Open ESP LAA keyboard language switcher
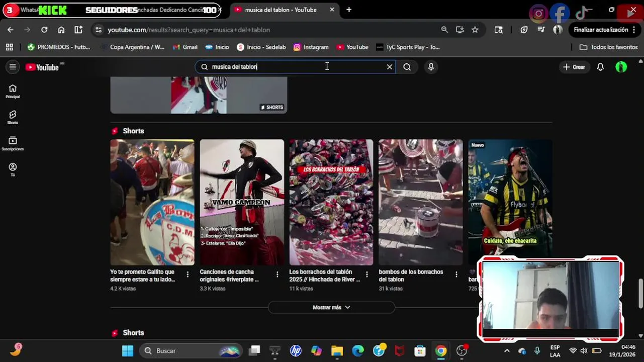The width and height of the screenshot is (644, 362). click(555, 350)
